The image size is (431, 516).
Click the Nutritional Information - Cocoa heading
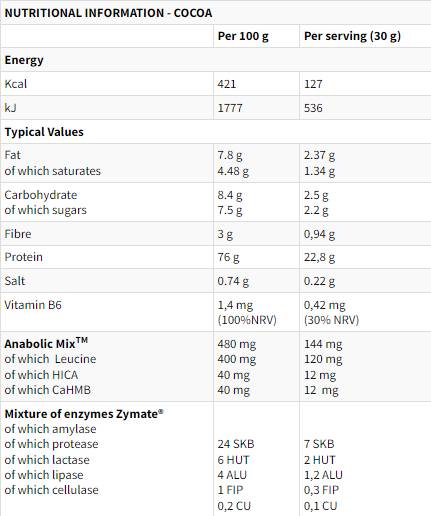[x=108, y=13]
